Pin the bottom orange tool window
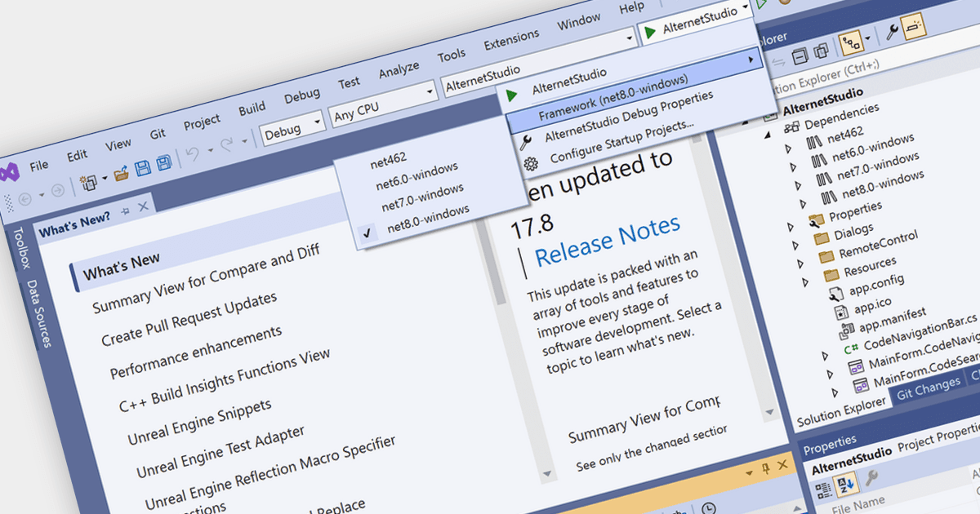 (x=766, y=468)
